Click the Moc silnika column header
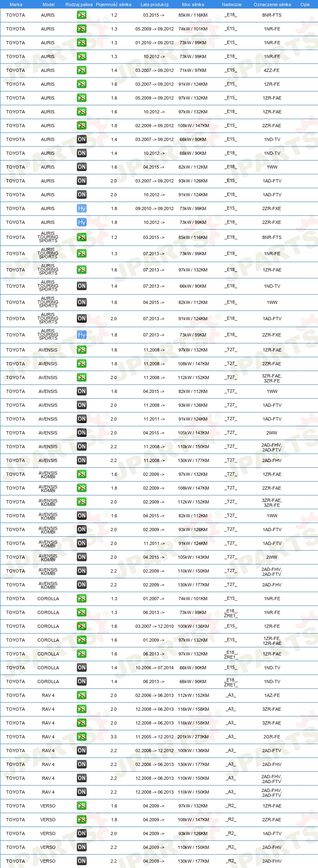The width and height of the screenshot is (318, 868). point(193,4)
